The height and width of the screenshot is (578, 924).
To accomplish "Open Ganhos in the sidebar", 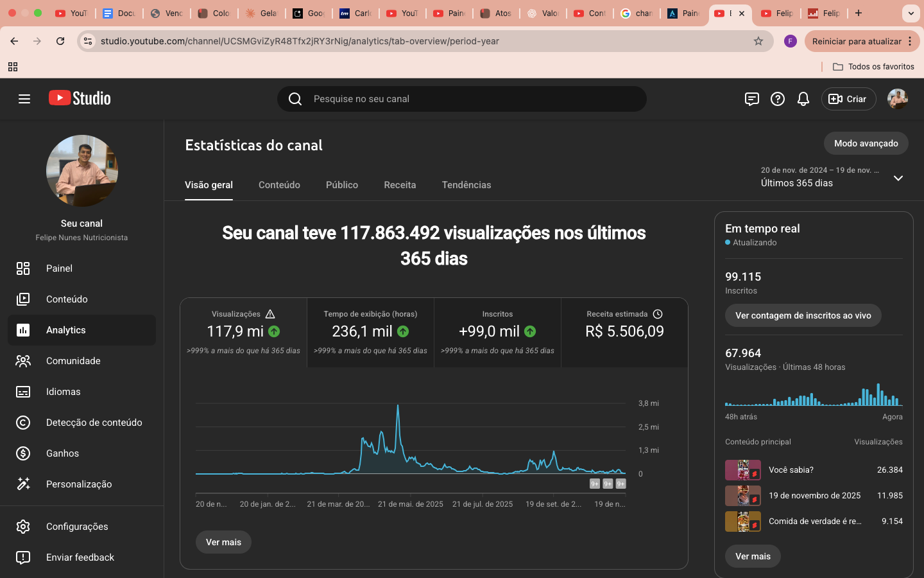I will coord(62,453).
